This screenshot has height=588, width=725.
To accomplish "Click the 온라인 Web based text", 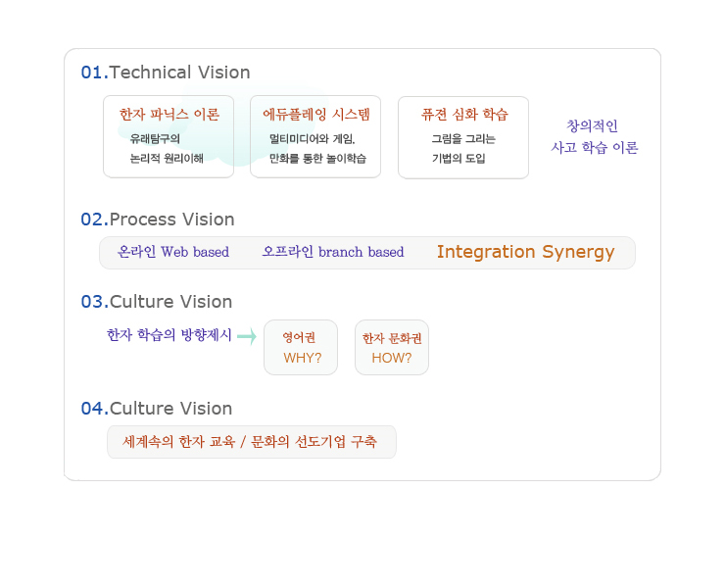I will pyautogui.click(x=173, y=253).
